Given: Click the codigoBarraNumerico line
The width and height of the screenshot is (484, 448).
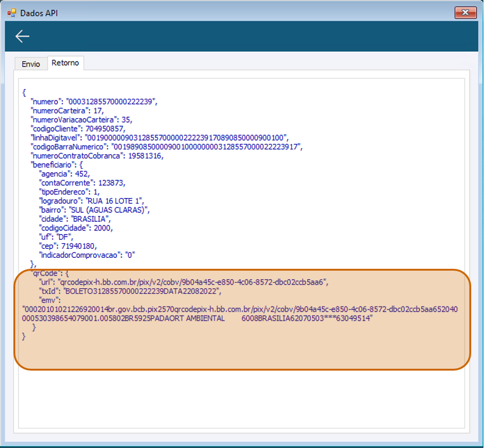Looking at the screenshot, I should 166,147.
